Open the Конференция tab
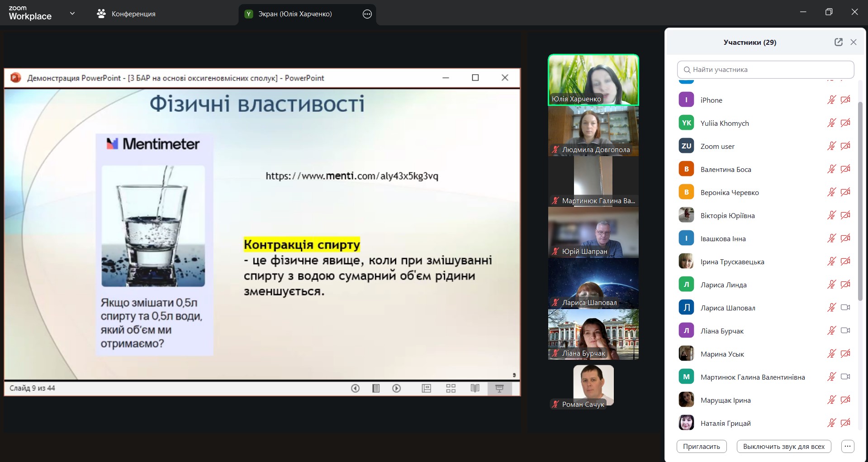Screen dimensions: 868x462 pos(127,14)
